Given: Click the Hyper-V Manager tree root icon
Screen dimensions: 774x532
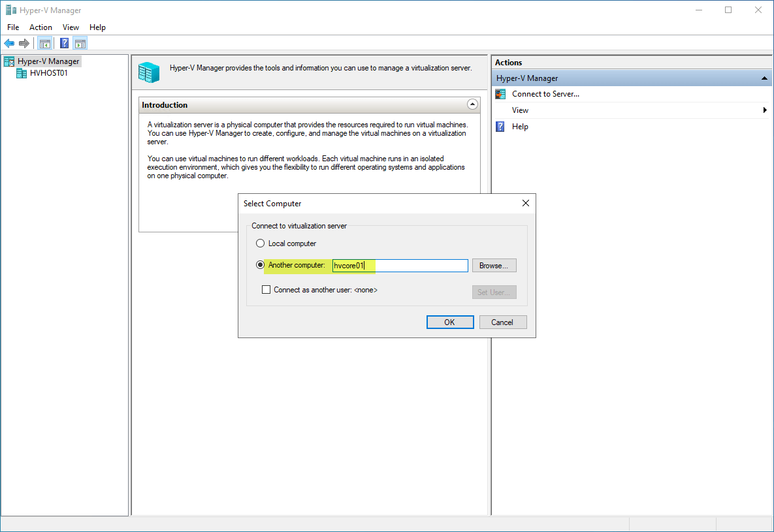Looking at the screenshot, I should (9, 61).
